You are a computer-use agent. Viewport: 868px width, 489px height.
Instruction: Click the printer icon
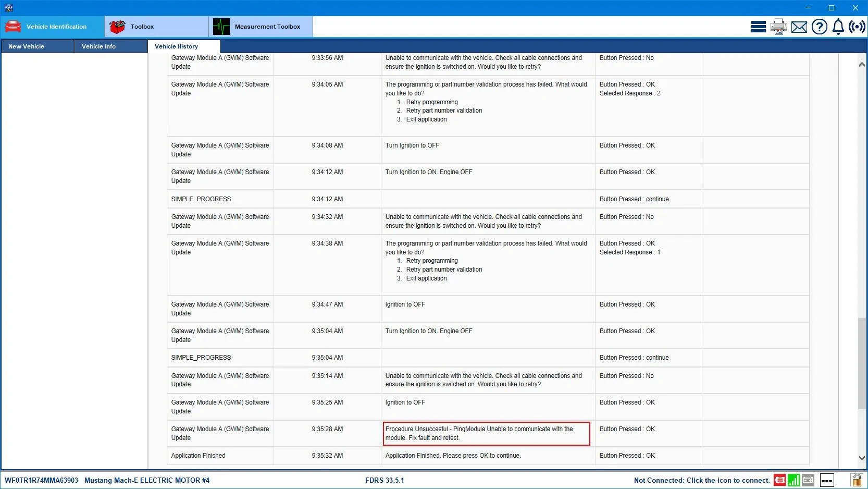779,27
